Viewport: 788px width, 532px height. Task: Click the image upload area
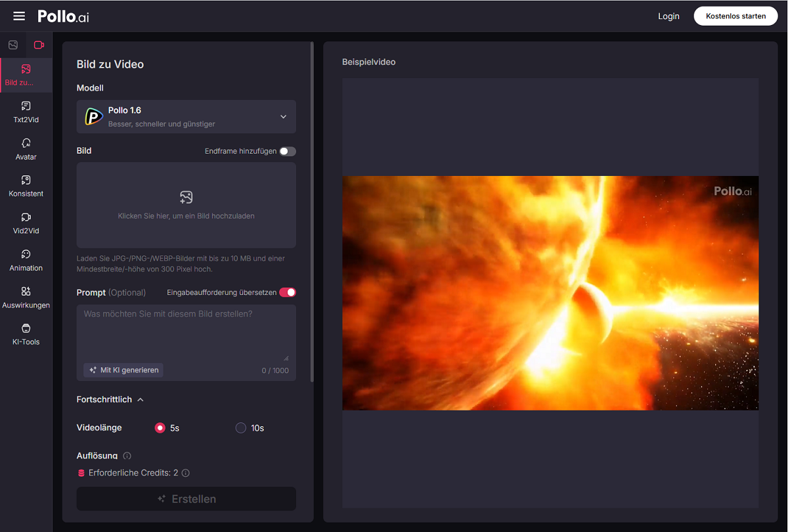[186, 205]
